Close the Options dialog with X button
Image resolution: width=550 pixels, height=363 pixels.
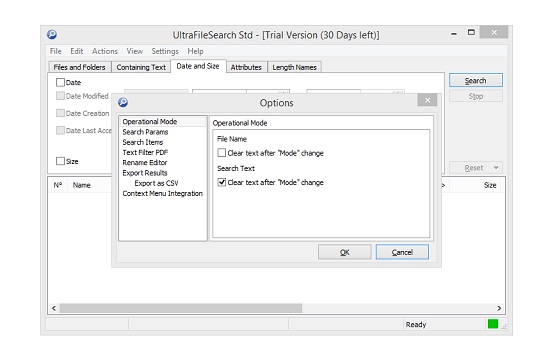(x=427, y=100)
